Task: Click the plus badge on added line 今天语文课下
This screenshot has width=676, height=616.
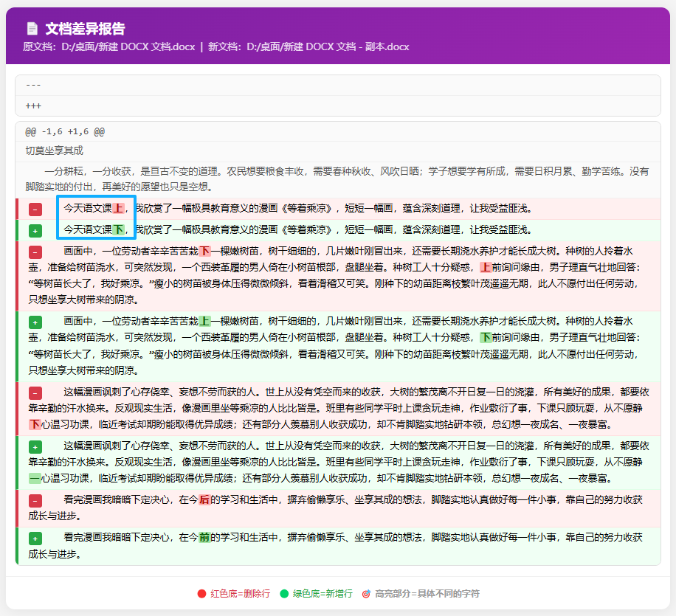Action: [35, 231]
